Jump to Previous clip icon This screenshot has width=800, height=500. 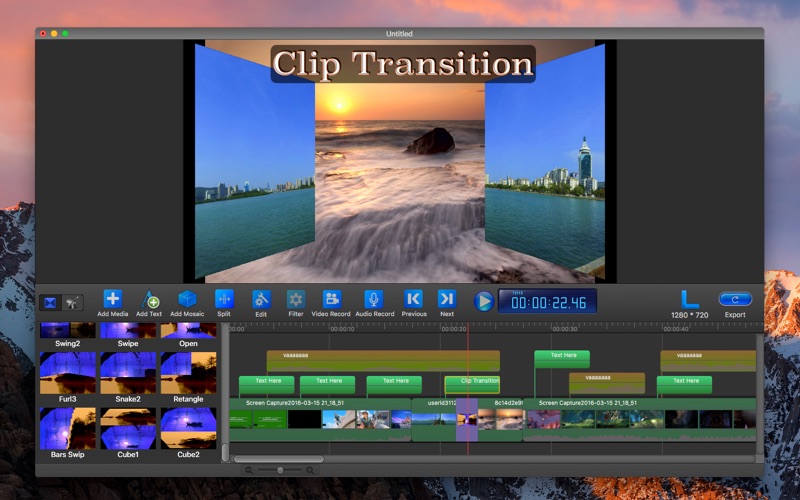tap(413, 299)
